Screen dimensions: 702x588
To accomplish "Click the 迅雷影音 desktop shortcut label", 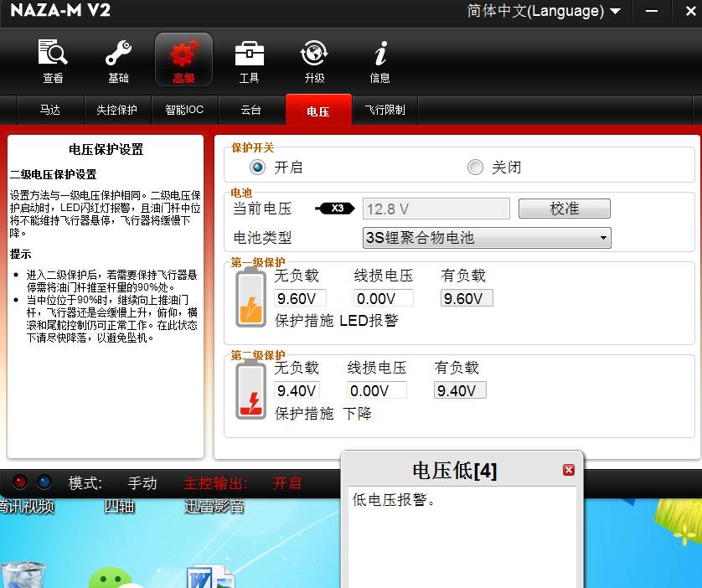I will point(214,506).
